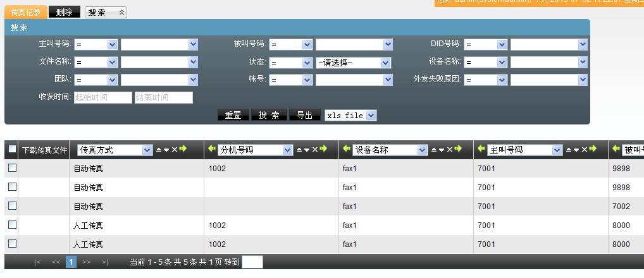
Task: Expand the xls file export format dropdown
Action: [x=350, y=116]
